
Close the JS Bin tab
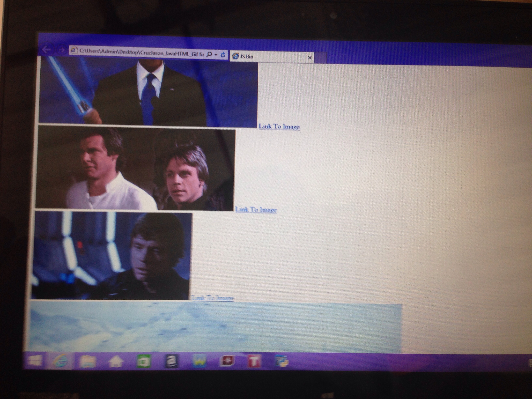310,58
